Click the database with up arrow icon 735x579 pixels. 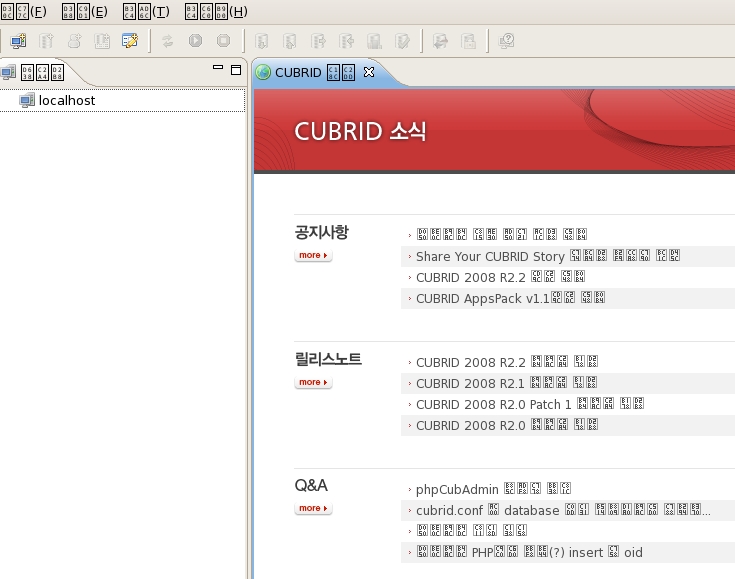(x=290, y=41)
